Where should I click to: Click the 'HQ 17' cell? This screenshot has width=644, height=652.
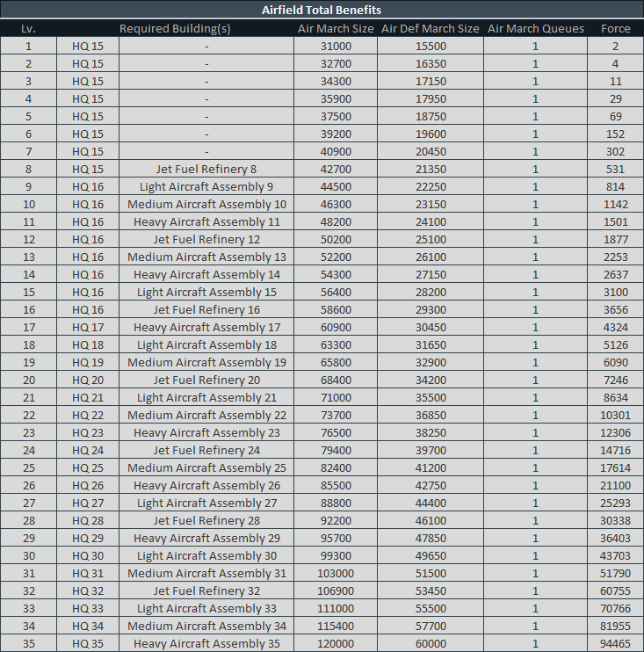[x=88, y=327]
